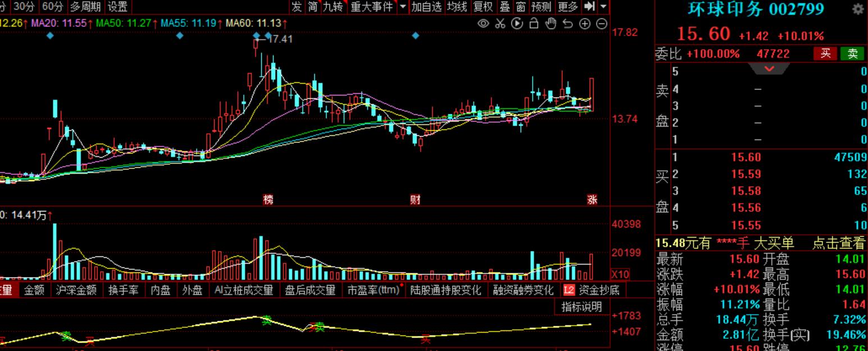Viewport: 868px width, 351px height.
Task: Select 融资融券变化 indicator tab
Action: click(523, 290)
